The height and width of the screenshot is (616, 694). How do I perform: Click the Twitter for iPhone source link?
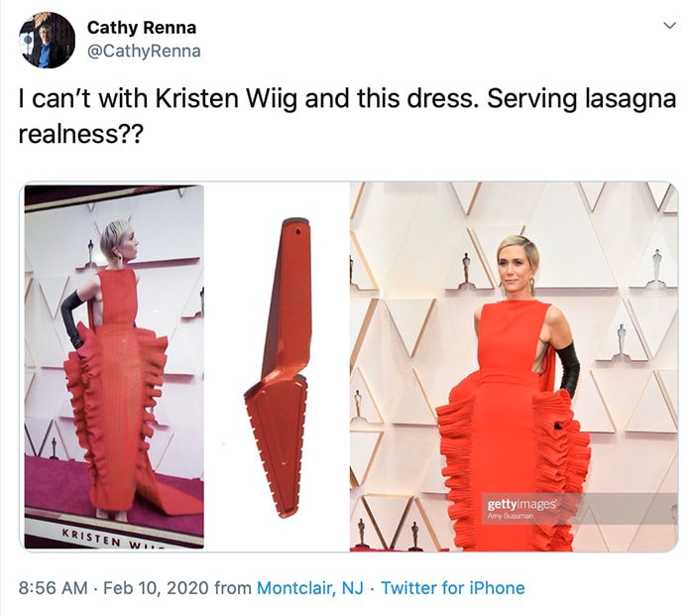click(x=453, y=588)
